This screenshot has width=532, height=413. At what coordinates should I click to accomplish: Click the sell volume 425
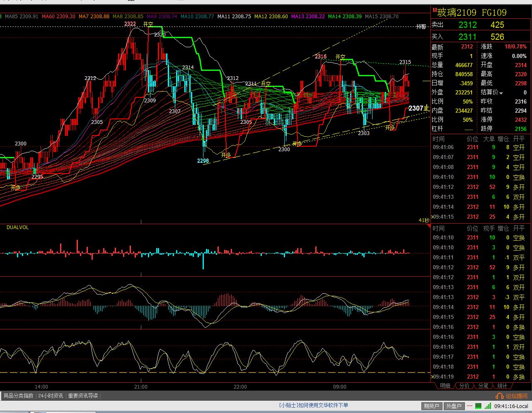[497, 25]
